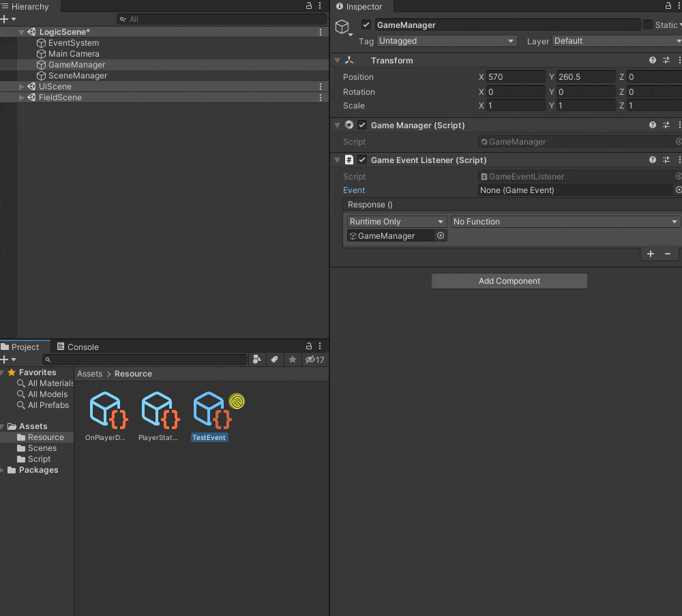Select SceneManager object in Hierarchy

[x=78, y=76]
